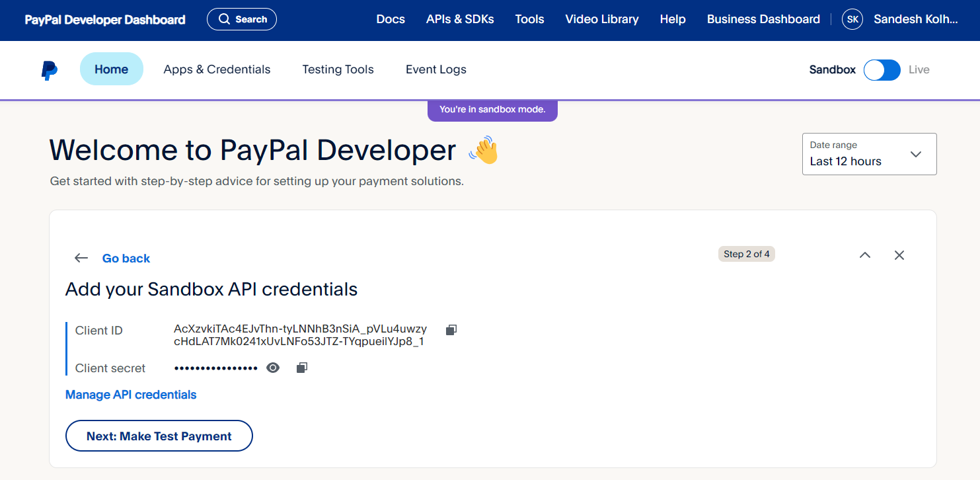Viewport: 980px width, 480px height.
Task: Click the Client secret label
Action: (110, 368)
